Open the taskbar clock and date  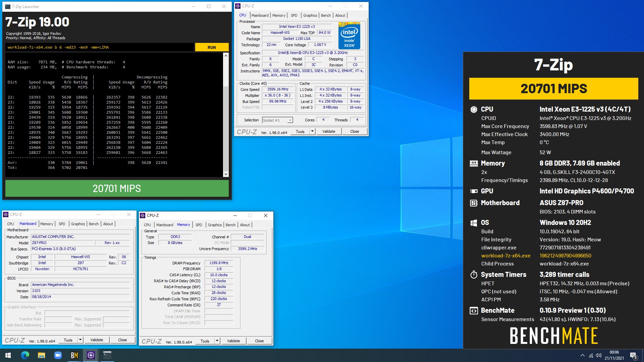coord(614,355)
